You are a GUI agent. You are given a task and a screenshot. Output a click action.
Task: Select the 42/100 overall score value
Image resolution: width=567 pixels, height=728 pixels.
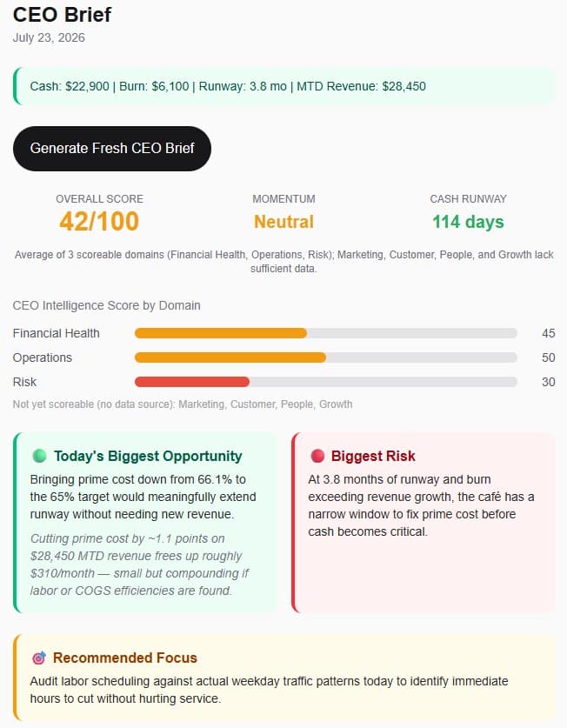click(99, 222)
